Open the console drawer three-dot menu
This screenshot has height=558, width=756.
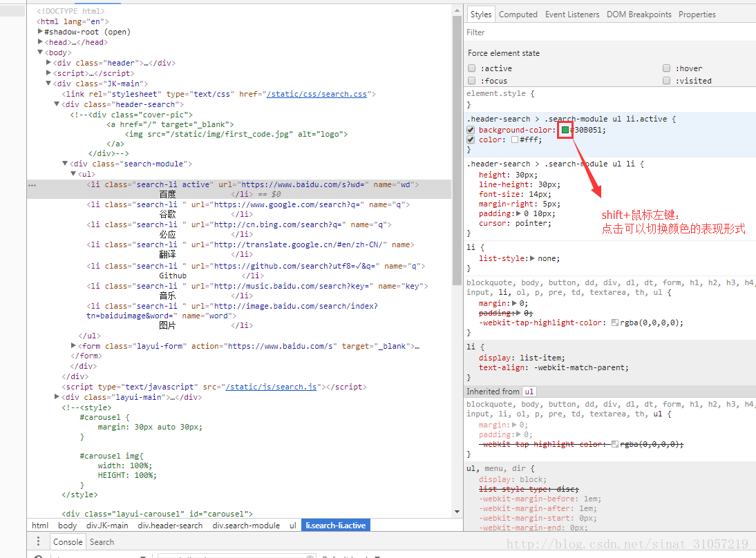38,541
